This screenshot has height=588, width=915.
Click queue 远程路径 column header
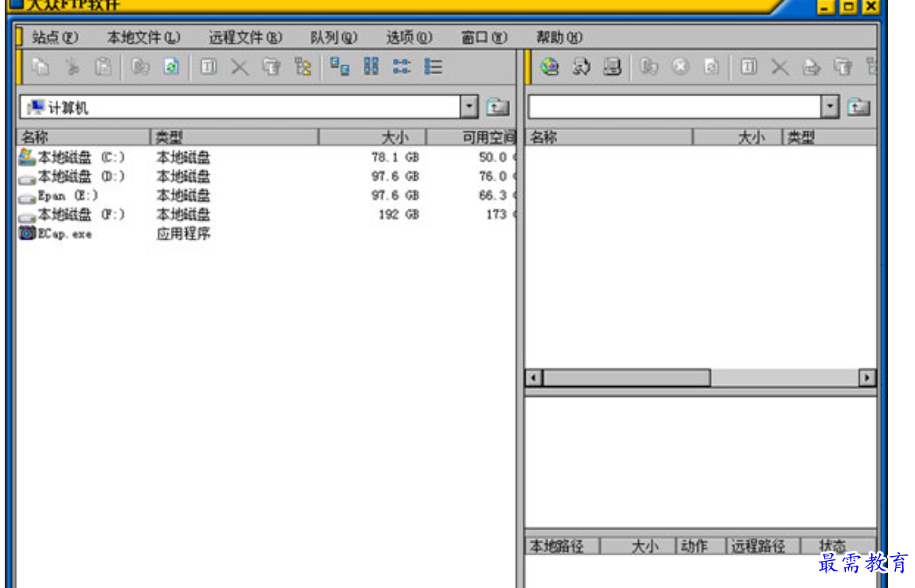[765, 546]
